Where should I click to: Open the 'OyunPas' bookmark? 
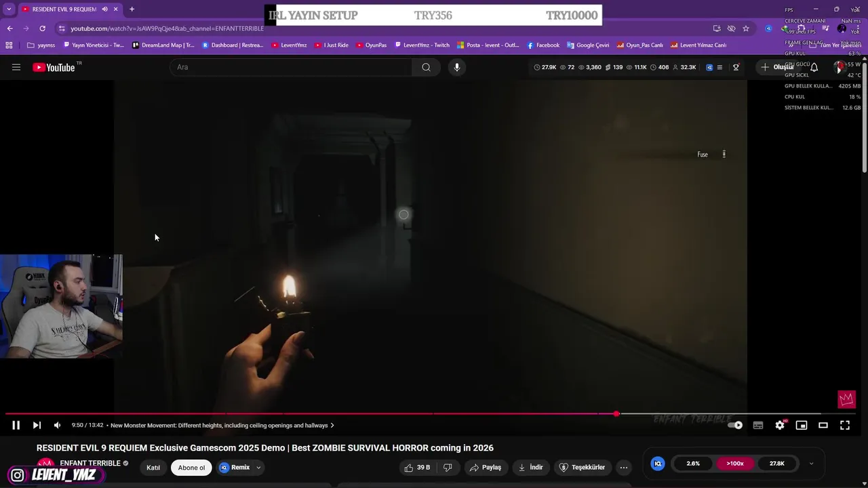pyautogui.click(x=372, y=45)
